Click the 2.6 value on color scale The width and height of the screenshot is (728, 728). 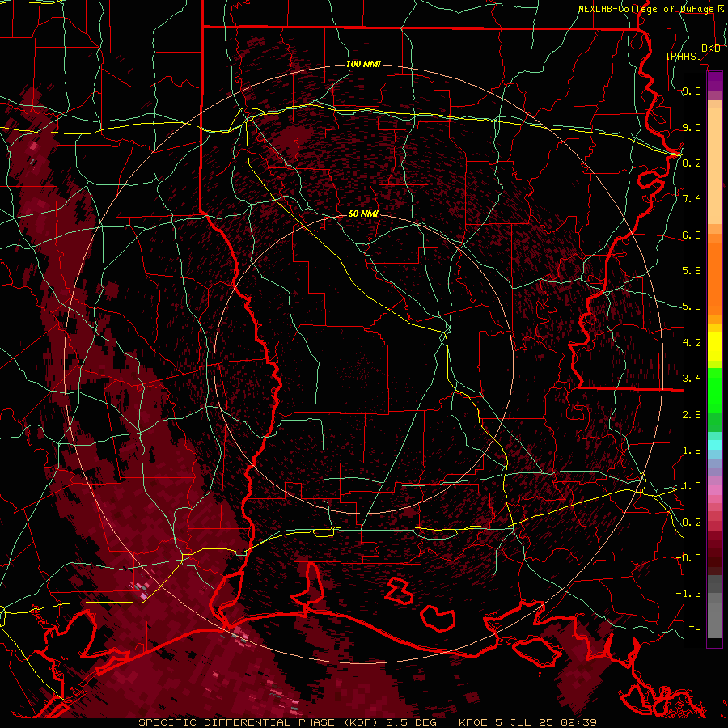pos(692,414)
